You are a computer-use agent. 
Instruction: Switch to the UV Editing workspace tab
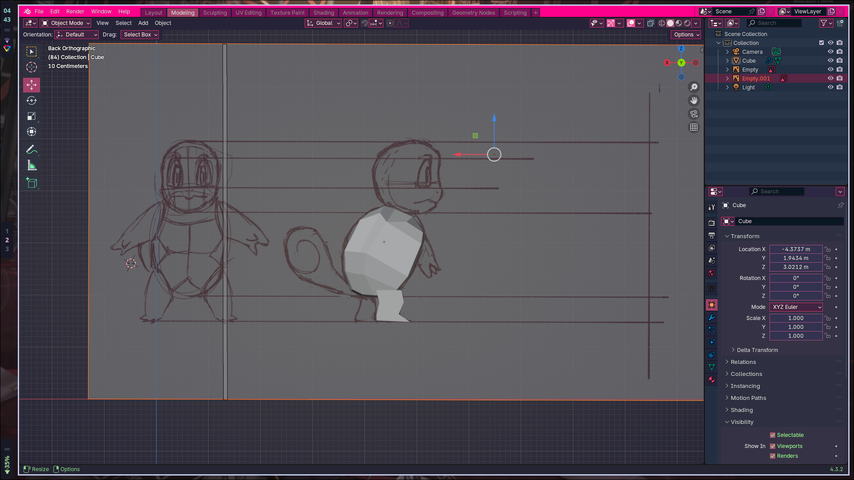pyautogui.click(x=248, y=13)
